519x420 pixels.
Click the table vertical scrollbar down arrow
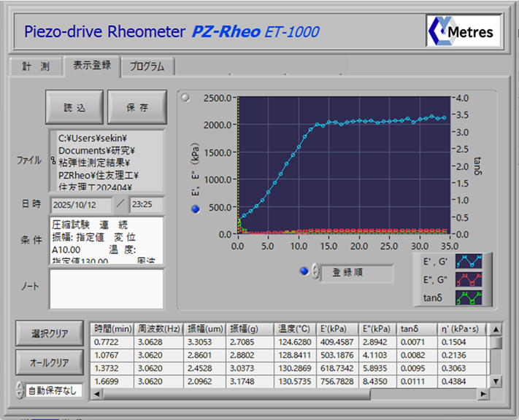click(496, 381)
